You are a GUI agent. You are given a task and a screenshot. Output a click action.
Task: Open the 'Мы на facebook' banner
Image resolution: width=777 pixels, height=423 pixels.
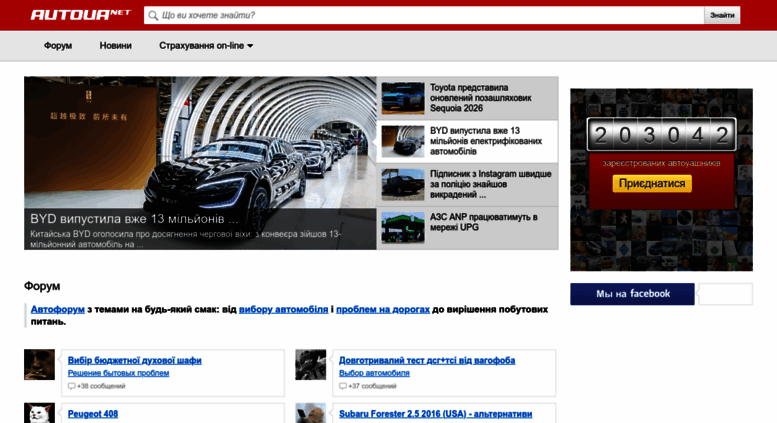(x=632, y=294)
